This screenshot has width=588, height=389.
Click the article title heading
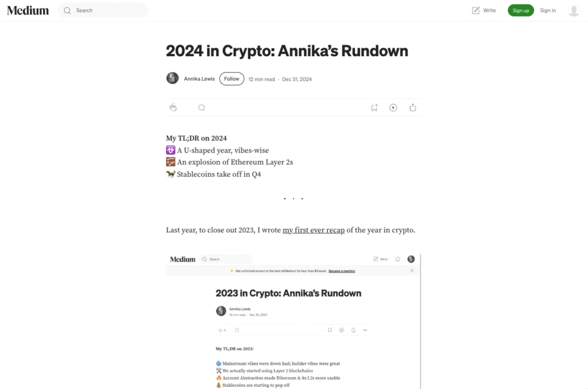click(287, 51)
